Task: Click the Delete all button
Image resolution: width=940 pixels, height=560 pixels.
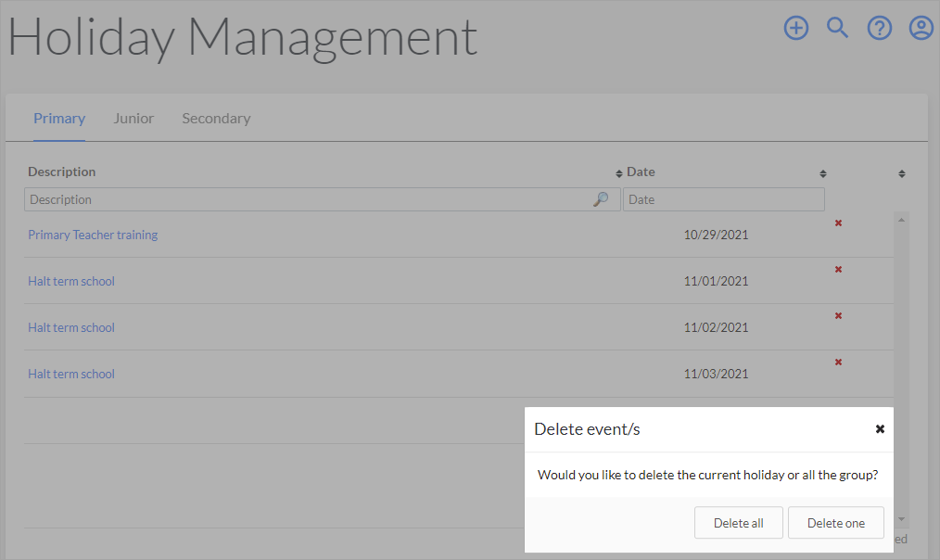Action: [x=739, y=523]
